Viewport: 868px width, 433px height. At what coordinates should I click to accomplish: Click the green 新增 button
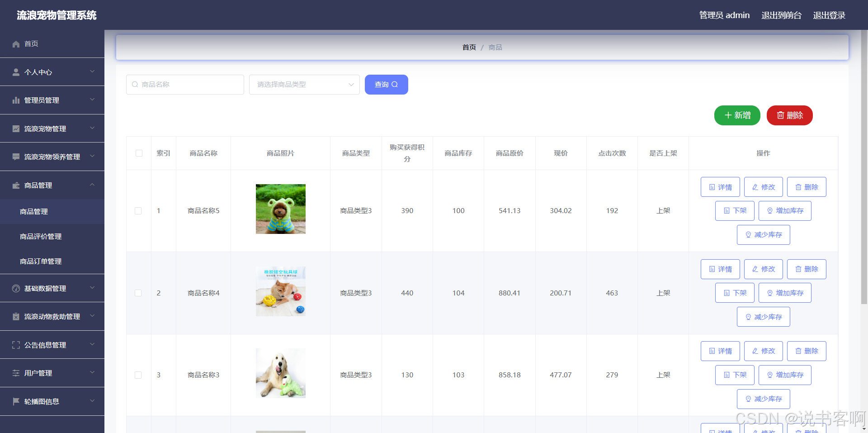(x=737, y=115)
